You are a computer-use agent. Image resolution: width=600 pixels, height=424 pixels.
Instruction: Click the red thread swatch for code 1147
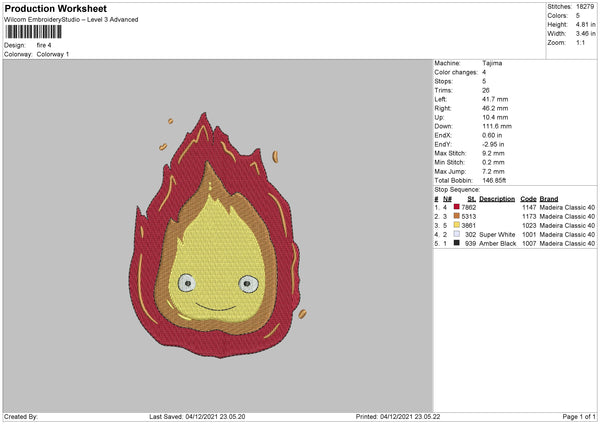coord(457,207)
